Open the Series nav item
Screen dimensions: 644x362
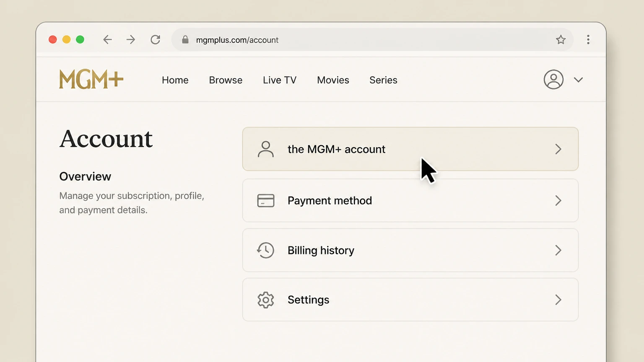383,80
